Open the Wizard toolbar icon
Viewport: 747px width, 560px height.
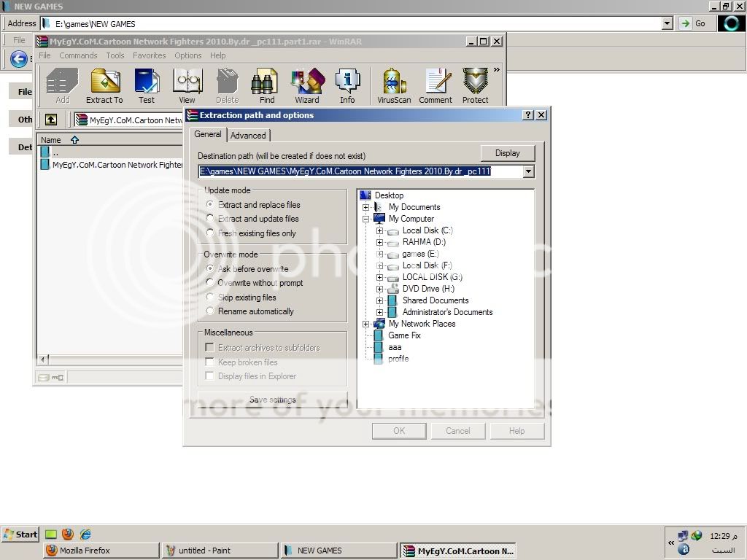point(307,86)
